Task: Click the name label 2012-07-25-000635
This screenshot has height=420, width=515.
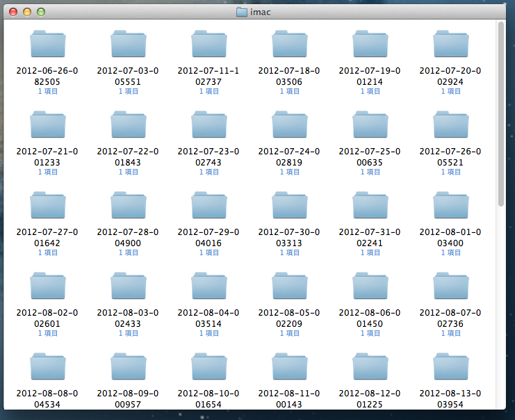Action: (370, 156)
